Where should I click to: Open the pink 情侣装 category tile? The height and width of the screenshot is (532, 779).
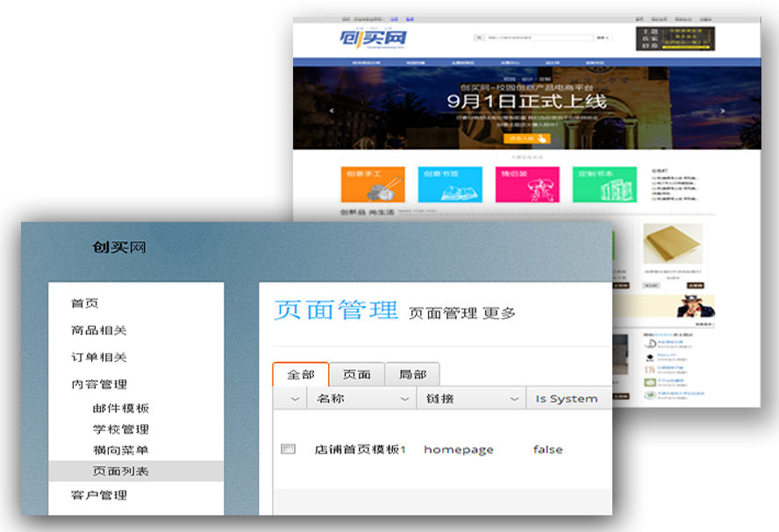(x=527, y=185)
